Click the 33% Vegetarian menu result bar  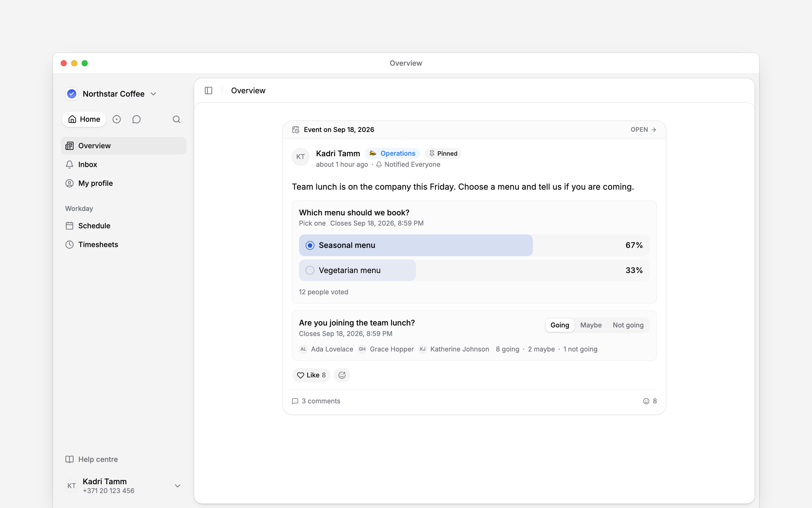[x=474, y=271]
